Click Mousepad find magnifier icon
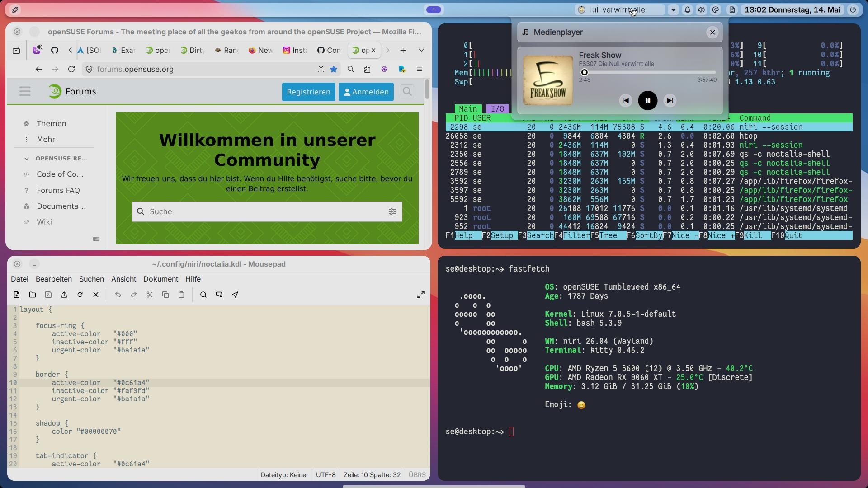Viewport: 868px width, 488px height. [203, 295]
